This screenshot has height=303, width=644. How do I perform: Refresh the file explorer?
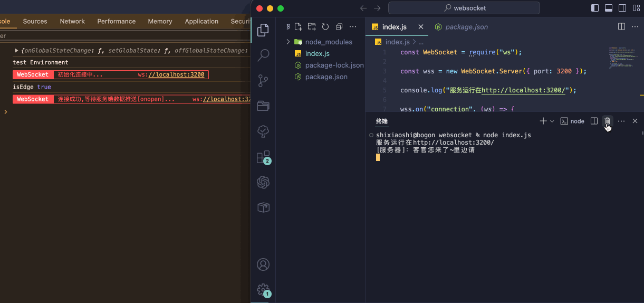325,27
